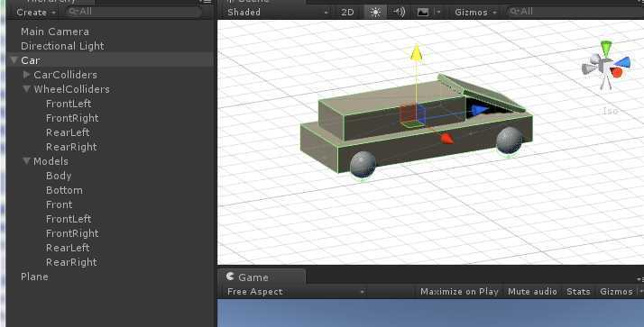The height and width of the screenshot is (327, 644).
Task: Click the car's front wheel sphere
Action: (510, 140)
